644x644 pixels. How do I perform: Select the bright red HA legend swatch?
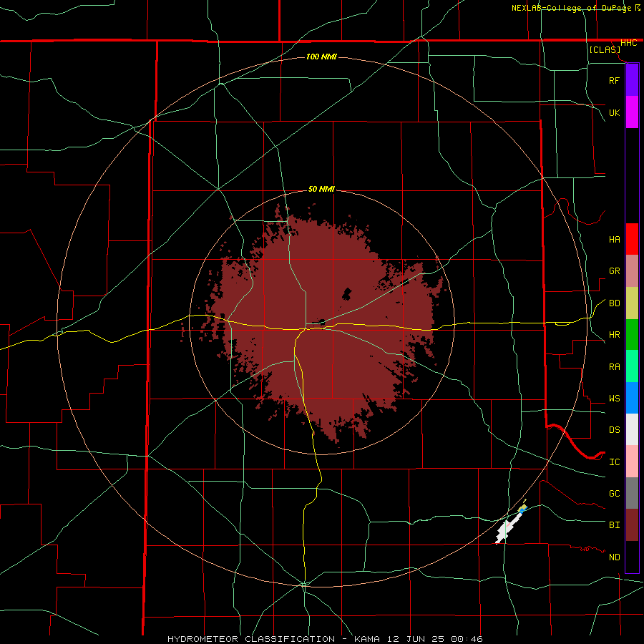click(x=632, y=239)
